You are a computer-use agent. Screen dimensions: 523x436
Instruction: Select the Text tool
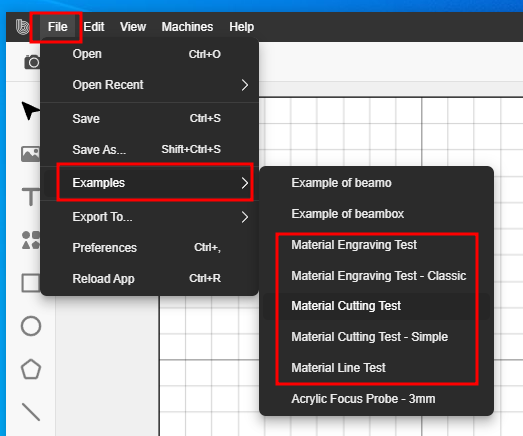tap(31, 196)
